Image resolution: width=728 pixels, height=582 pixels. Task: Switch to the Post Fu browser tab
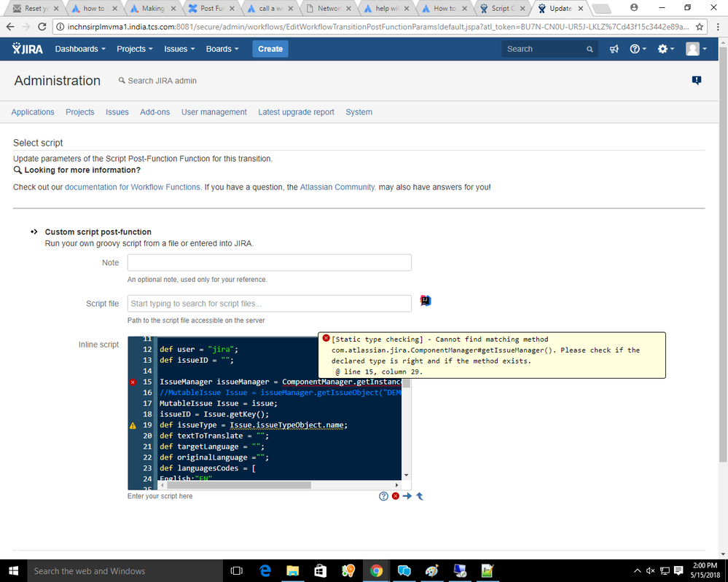coord(212,8)
